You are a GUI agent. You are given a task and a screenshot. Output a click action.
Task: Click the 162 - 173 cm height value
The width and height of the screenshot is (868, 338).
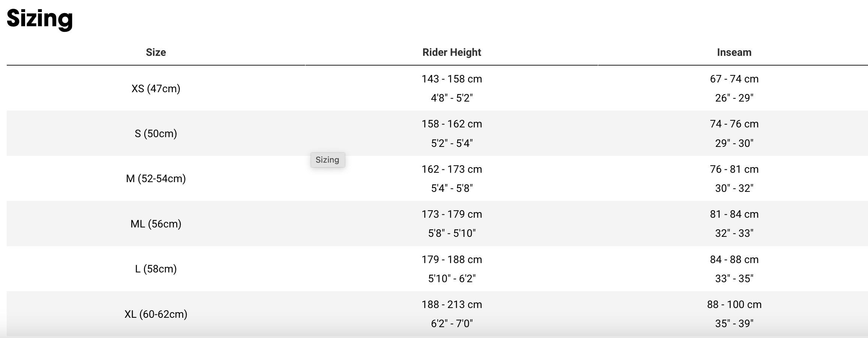click(x=452, y=169)
